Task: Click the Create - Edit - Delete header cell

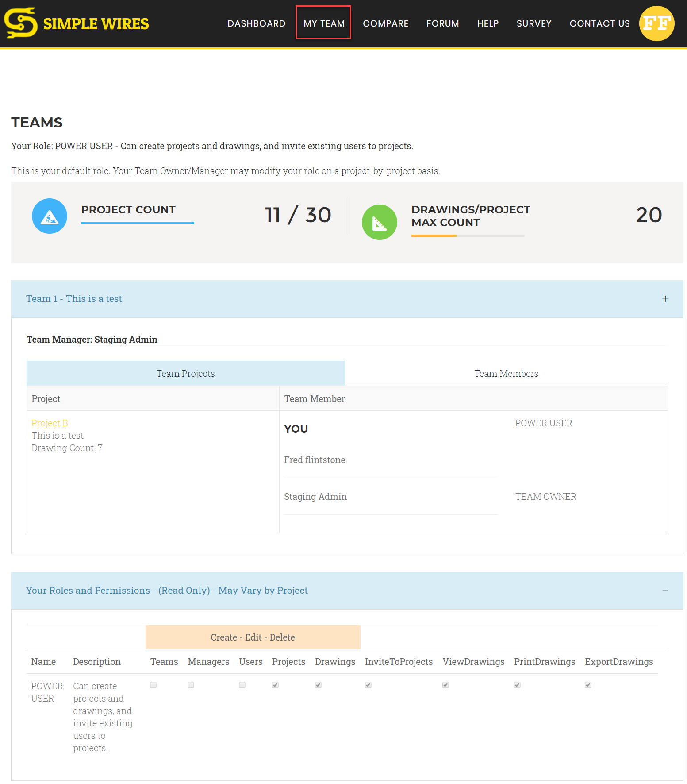Action: (253, 637)
